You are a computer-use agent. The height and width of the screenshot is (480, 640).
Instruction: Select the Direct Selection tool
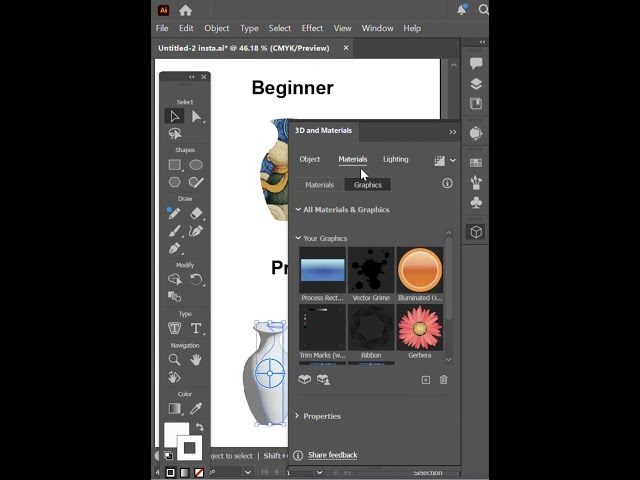tap(196, 116)
